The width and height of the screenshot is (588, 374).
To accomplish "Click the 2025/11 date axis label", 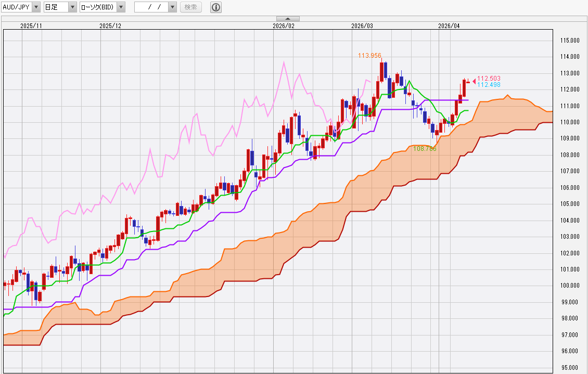I will (31, 25).
